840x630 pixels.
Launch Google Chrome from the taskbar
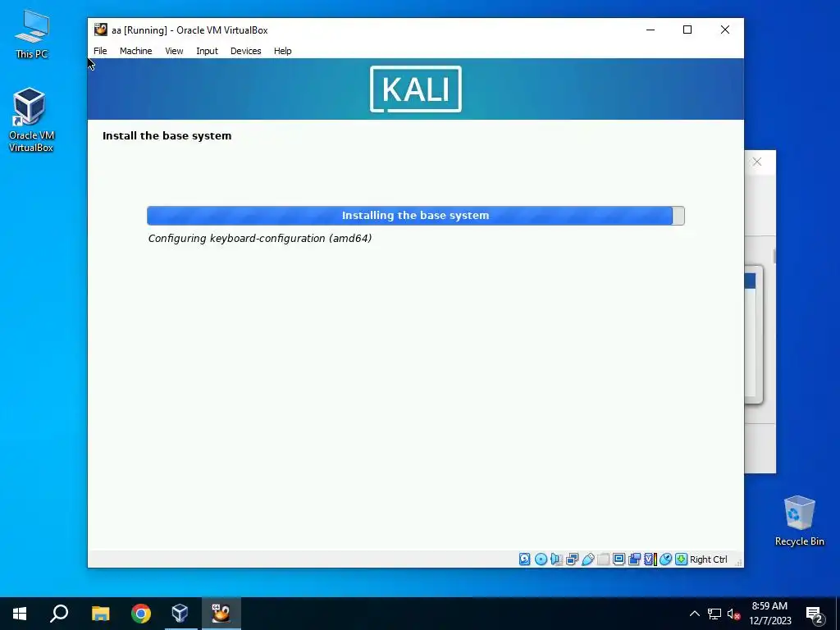pyautogui.click(x=141, y=614)
